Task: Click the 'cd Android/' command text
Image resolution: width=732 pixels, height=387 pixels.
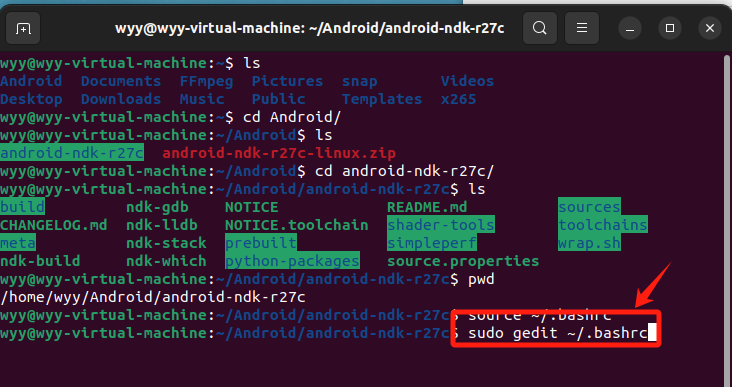Action: click(292, 117)
